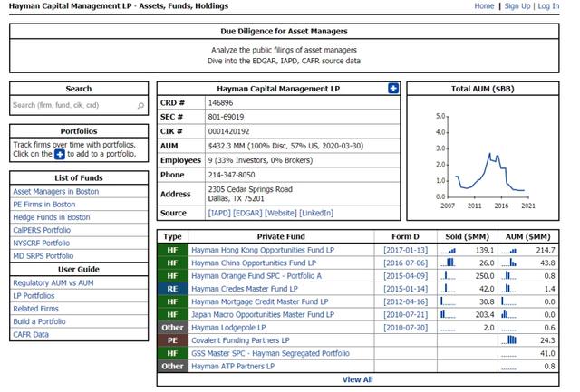This screenshot has height=392, width=580.
Task: Click the AUM ($MM) column header
Action: coord(528,236)
